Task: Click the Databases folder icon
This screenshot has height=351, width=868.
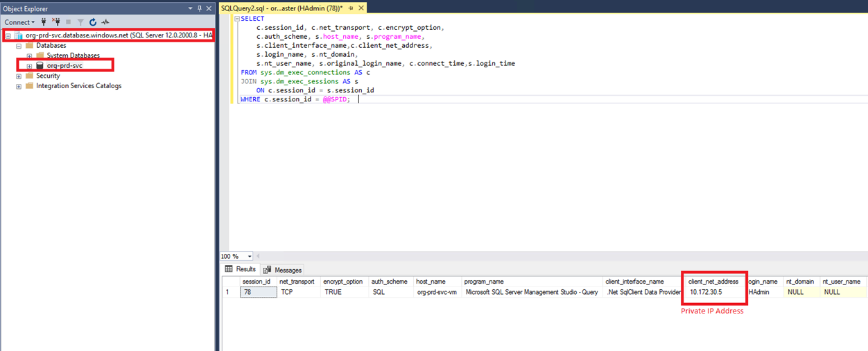Action: (29, 45)
